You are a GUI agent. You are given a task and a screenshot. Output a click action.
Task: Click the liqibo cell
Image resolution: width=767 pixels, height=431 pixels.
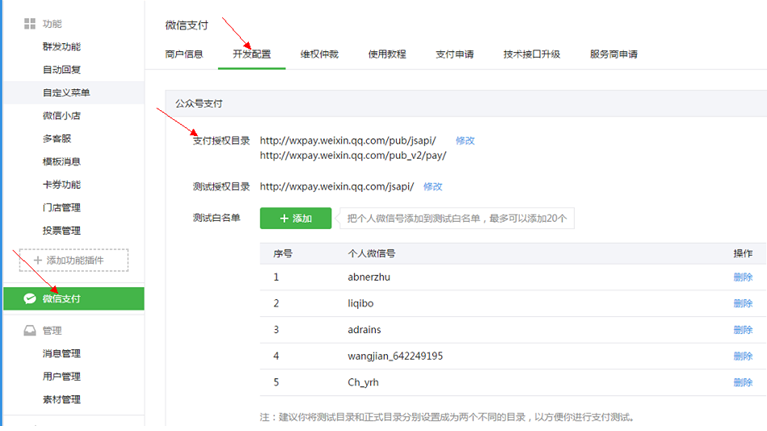(361, 303)
